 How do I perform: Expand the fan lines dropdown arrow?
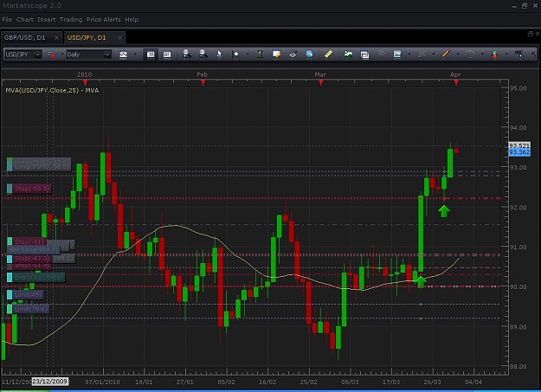[x=434, y=55]
